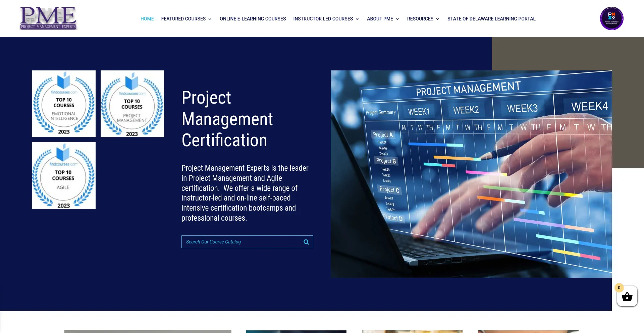Go to the Home menu item
644x333 pixels.
point(147,19)
